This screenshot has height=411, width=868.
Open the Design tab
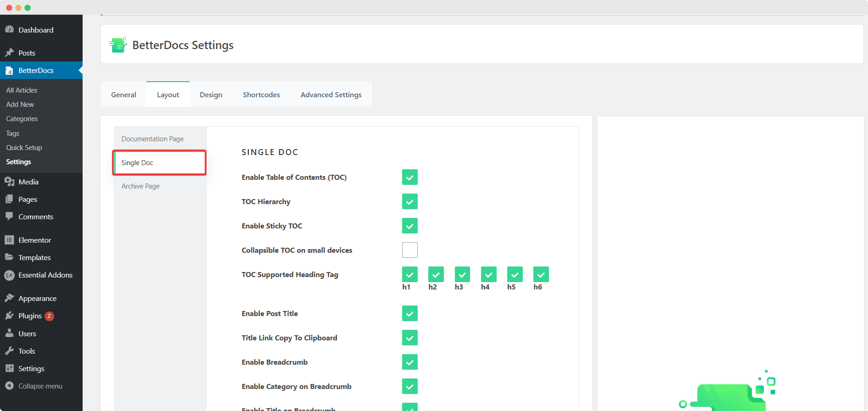211,94
